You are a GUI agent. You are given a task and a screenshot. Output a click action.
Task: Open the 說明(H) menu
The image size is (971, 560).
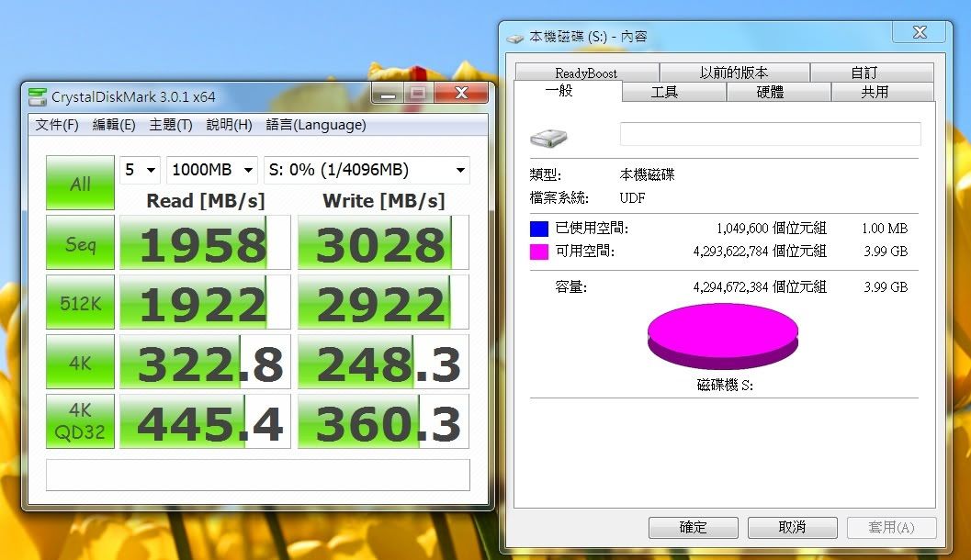pyautogui.click(x=229, y=125)
